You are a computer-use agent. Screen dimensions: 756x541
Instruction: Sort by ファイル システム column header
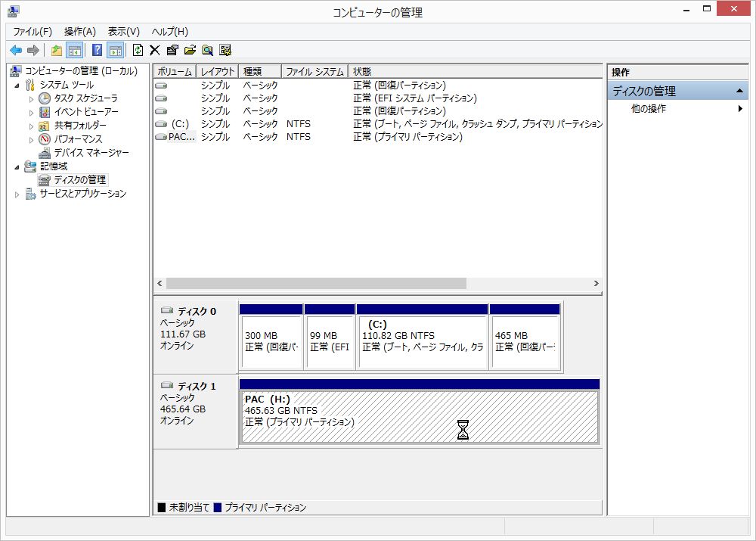tap(314, 71)
